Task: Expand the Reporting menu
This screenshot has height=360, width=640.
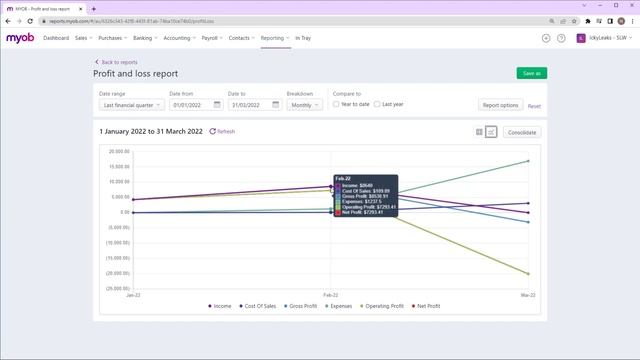Action: point(275,38)
